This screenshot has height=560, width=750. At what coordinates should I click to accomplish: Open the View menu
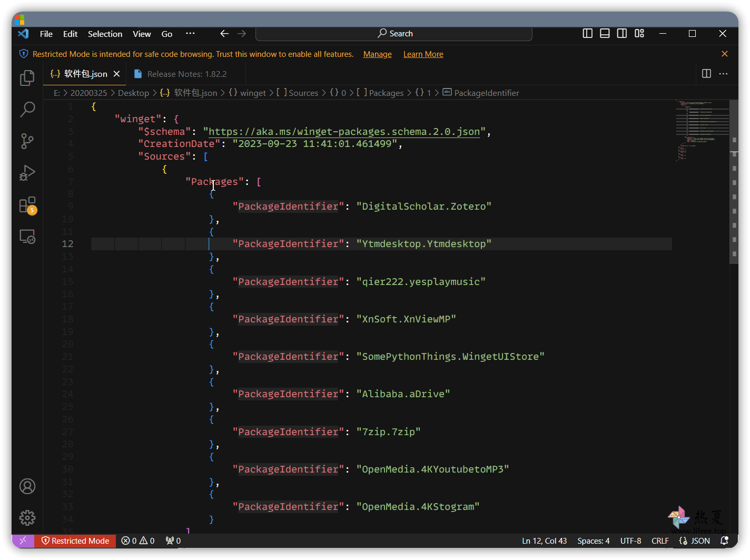click(142, 34)
